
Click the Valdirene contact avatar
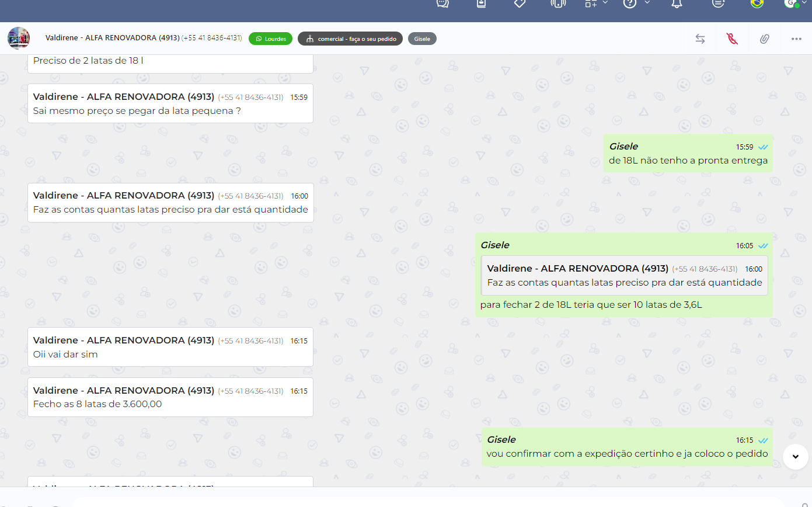pyautogui.click(x=19, y=39)
